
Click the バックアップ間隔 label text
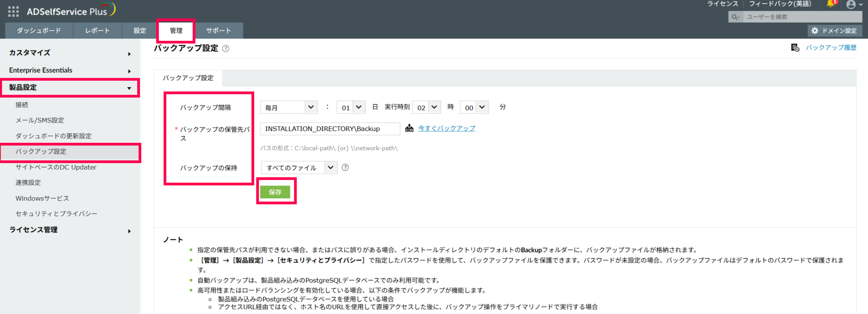206,108
